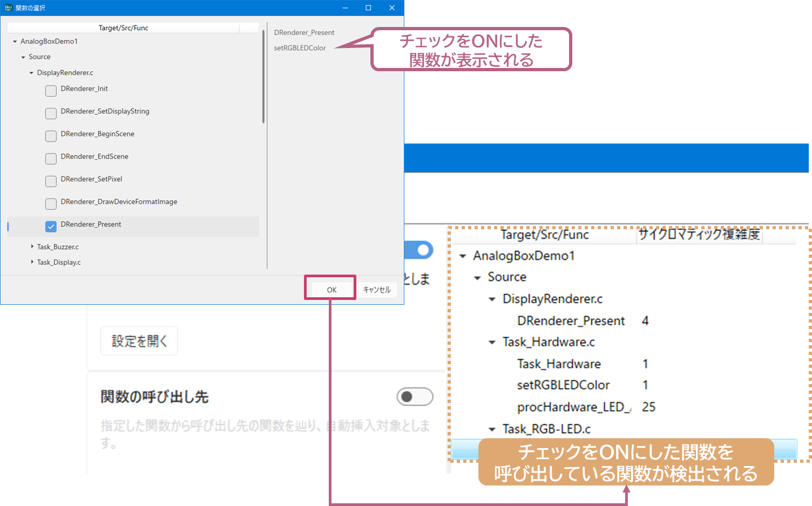Check the DRenderer_Init checkbox
Image resolution: width=812 pixels, height=506 pixels.
pyautogui.click(x=51, y=91)
